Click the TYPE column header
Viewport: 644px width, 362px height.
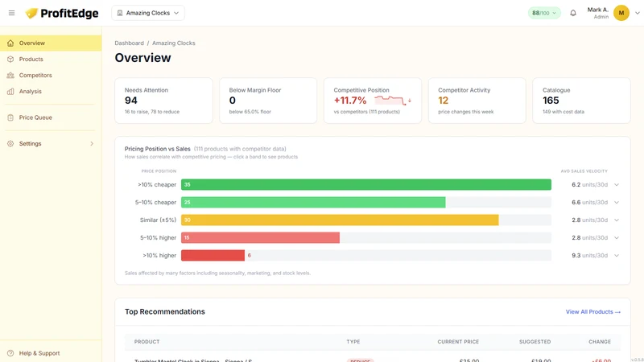click(x=353, y=341)
